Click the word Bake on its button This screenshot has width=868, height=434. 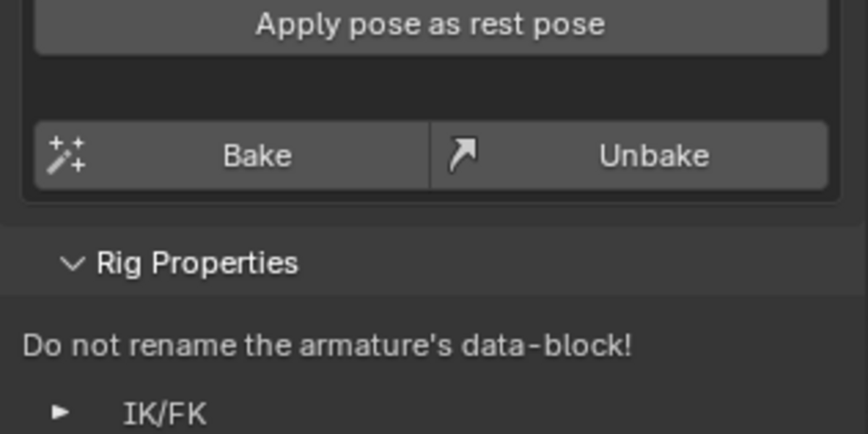(x=257, y=156)
